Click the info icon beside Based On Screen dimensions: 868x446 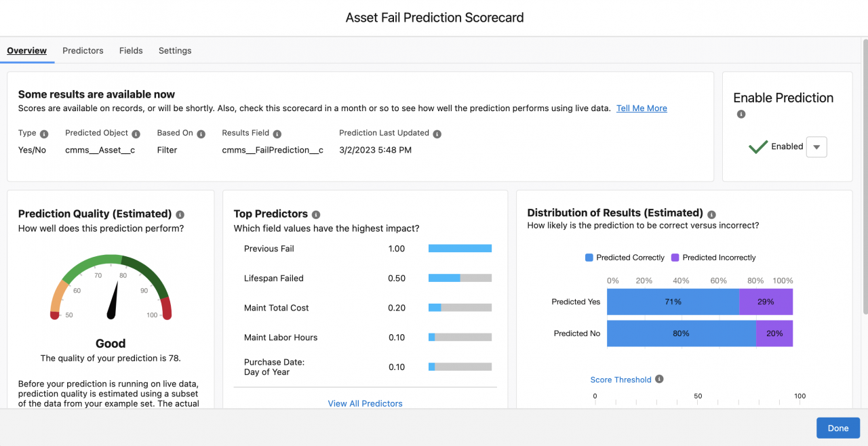(201, 134)
